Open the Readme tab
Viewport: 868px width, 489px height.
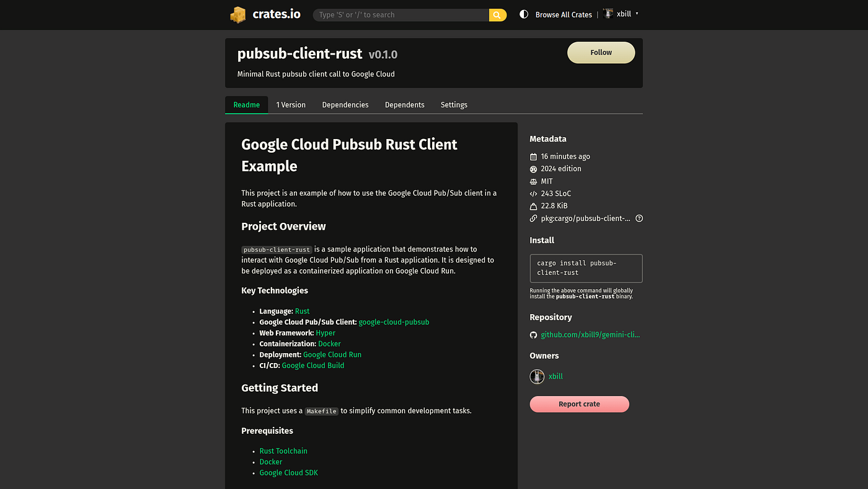[247, 105]
